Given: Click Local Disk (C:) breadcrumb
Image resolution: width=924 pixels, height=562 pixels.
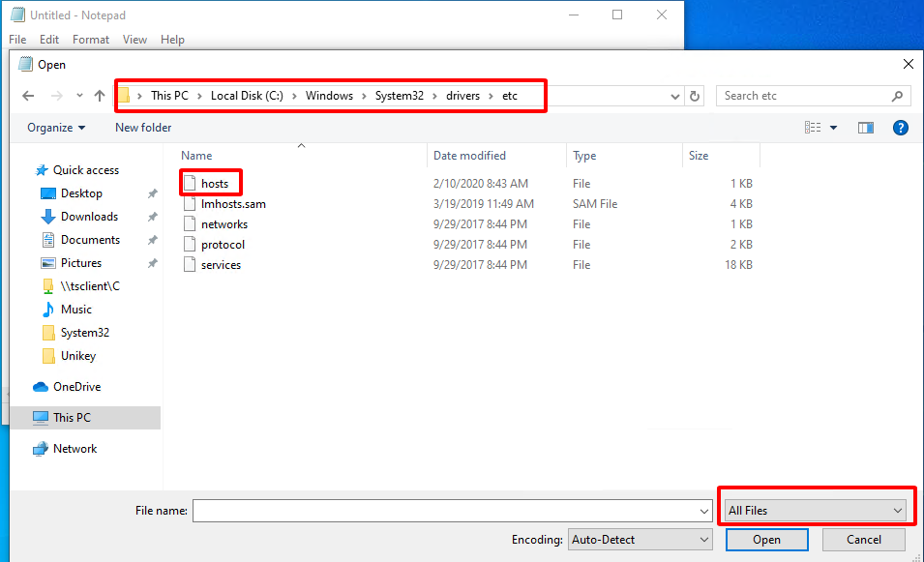Looking at the screenshot, I should coord(247,96).
